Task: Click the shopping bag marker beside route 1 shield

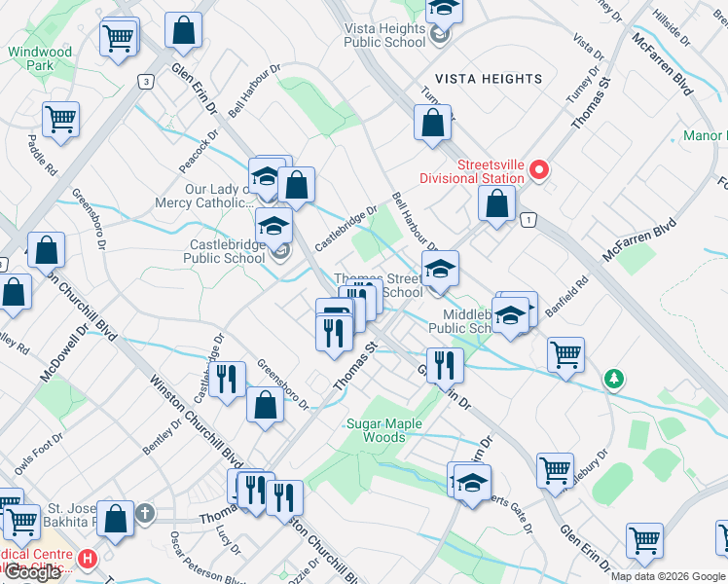Action: click(496, 204)
